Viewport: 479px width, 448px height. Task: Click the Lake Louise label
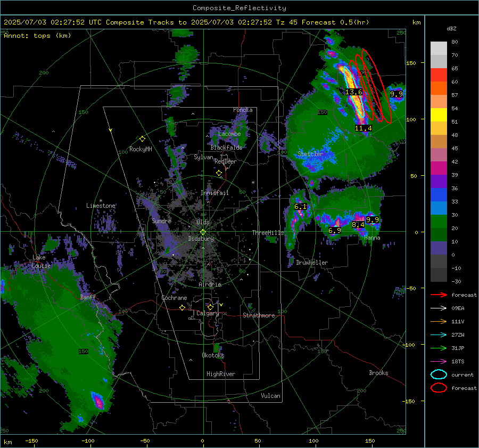point(41,262)
